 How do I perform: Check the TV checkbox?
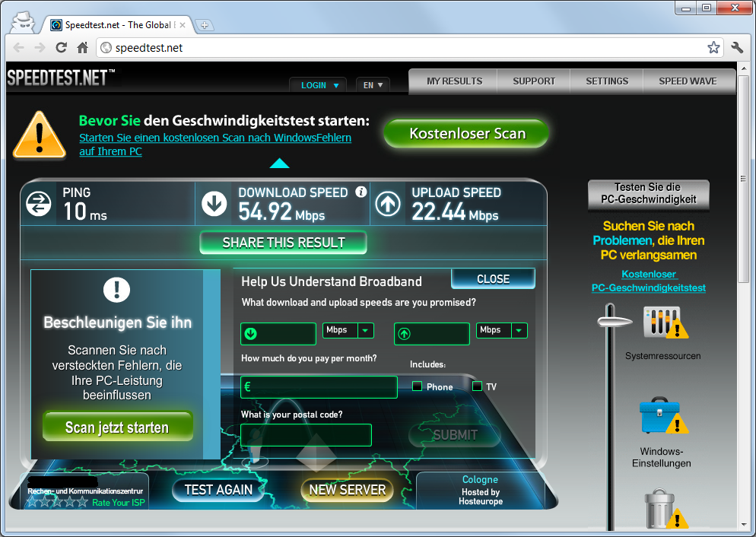point(477,386)
